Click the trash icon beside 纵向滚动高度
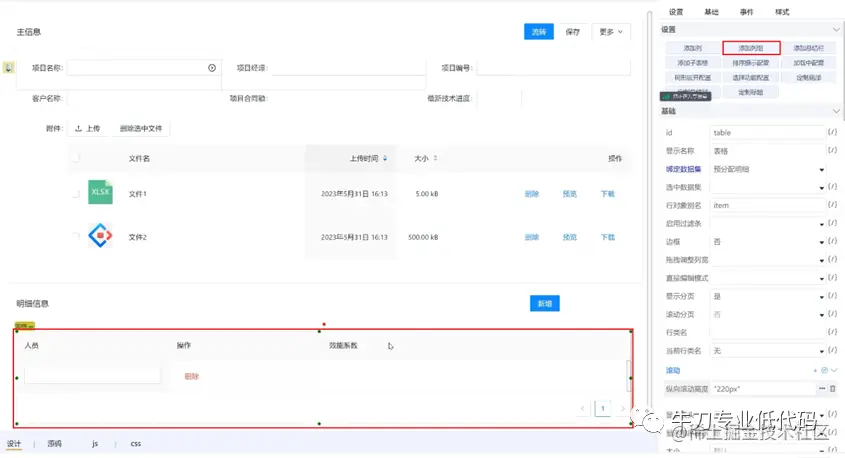 [x=833, y=388]
